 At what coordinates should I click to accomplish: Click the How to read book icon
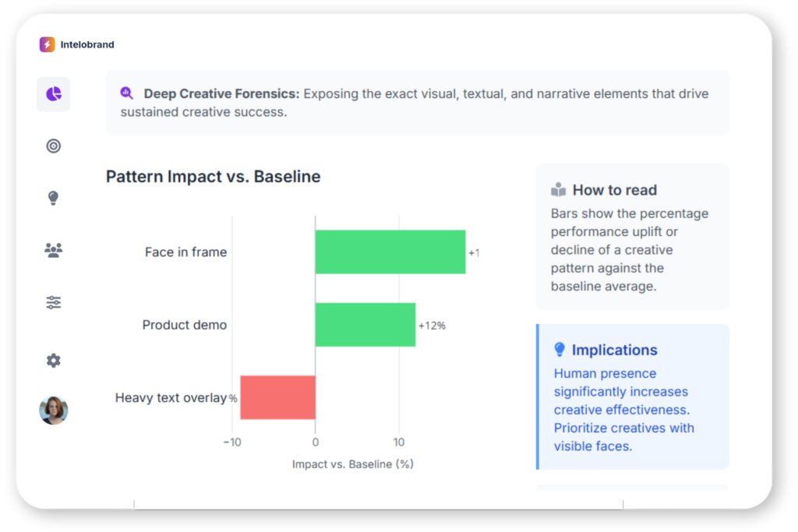pos(558,189)
